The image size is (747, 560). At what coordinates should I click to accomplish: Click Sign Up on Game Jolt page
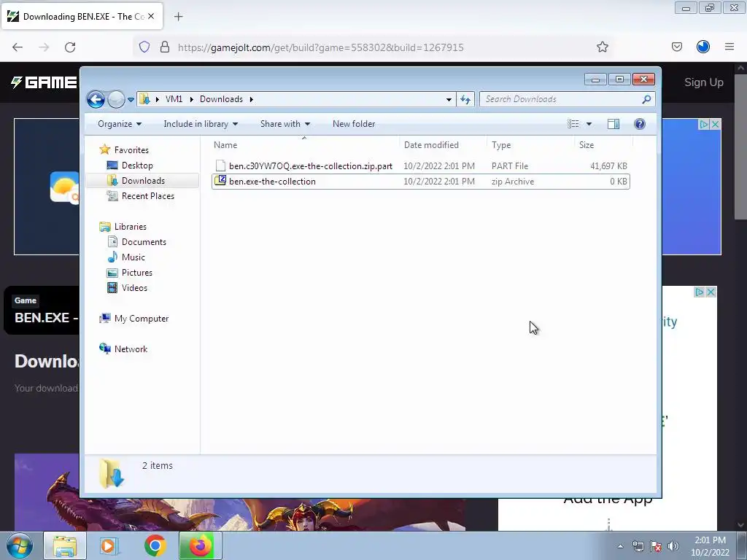pyautogui.click(x=704, y=82)
